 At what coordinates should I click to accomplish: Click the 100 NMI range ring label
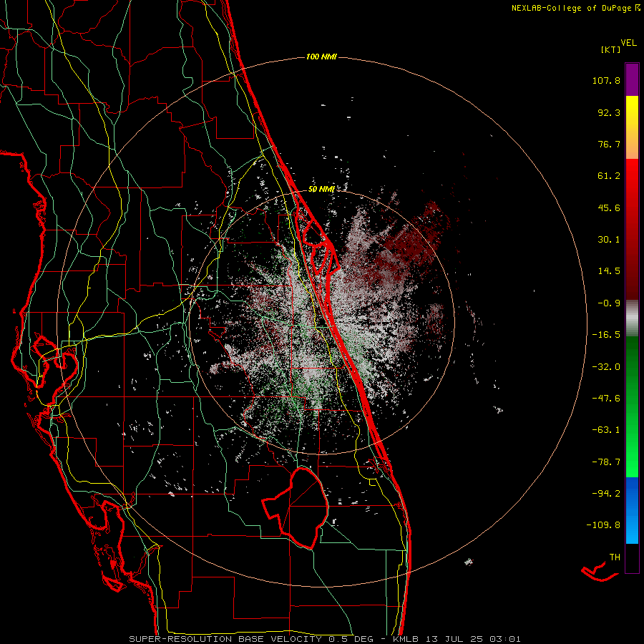(x=321, y=57)
